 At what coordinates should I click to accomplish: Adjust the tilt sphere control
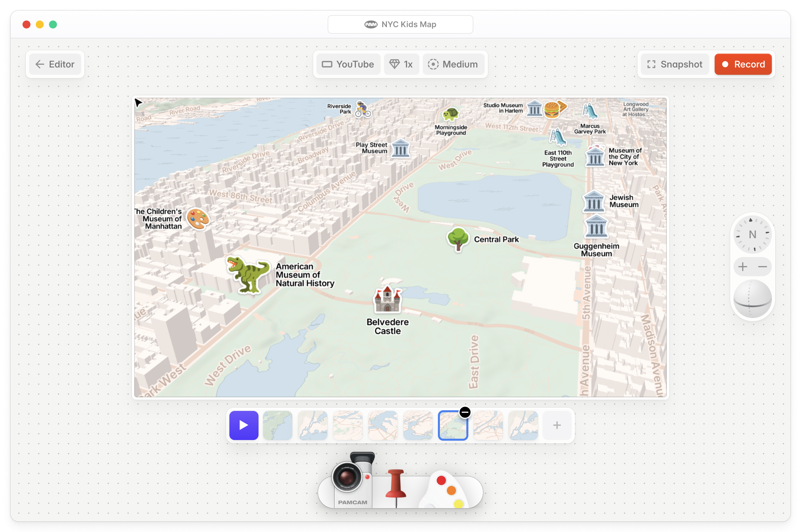click(752, 299)
